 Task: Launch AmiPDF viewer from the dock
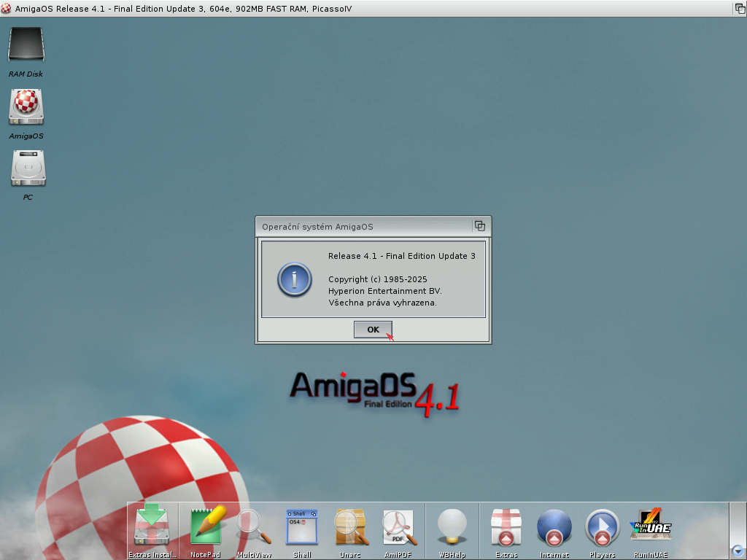399,526
